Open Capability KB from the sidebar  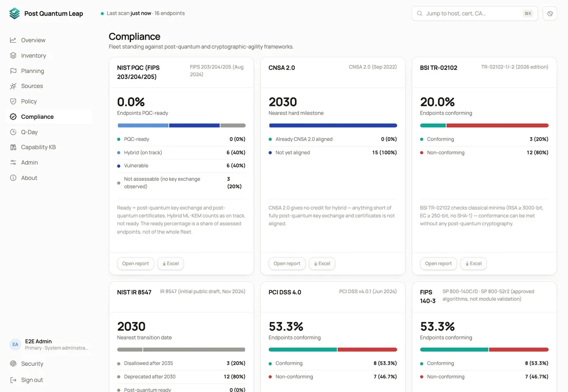point(49,147)
